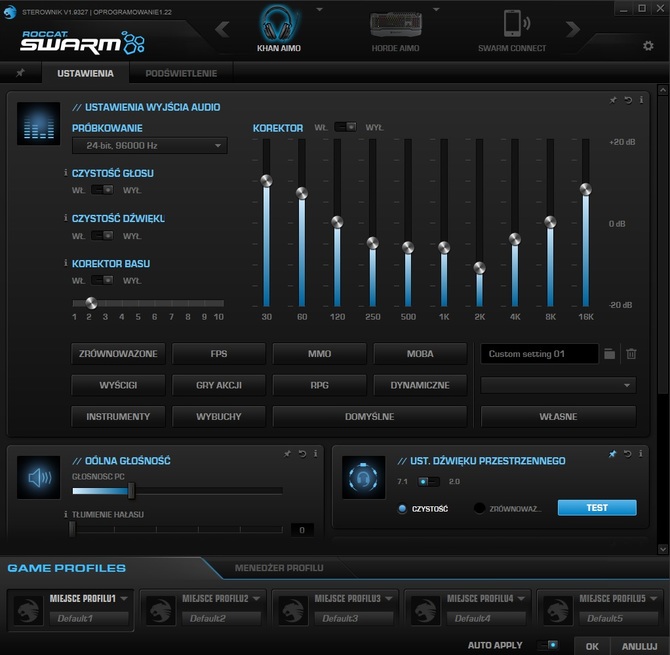Show info icon for Czystość Głosu
This screenshot has width=670, height=655.
[65, 173]
